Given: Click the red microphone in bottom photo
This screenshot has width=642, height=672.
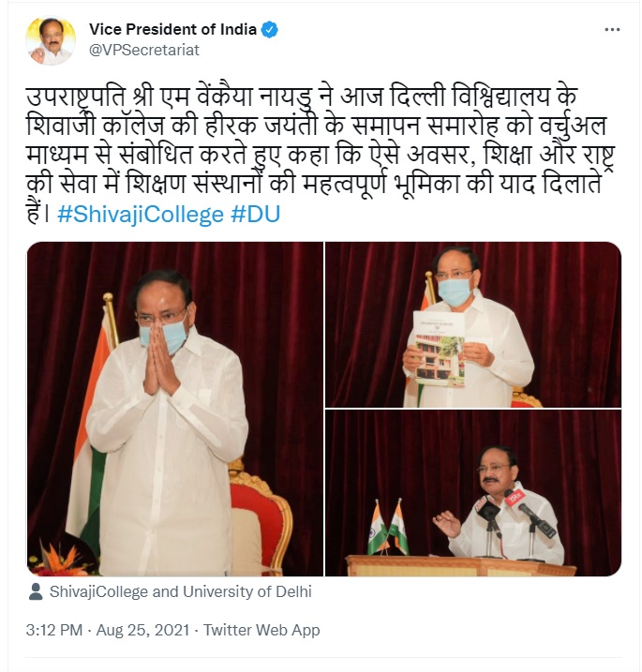Looking at the screenshot, I should [515, 499].
